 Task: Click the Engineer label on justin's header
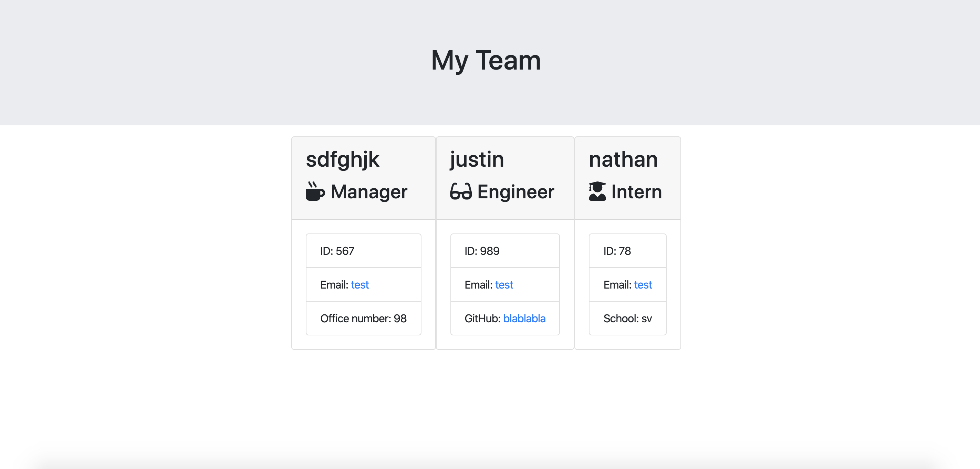click(516, 192)
